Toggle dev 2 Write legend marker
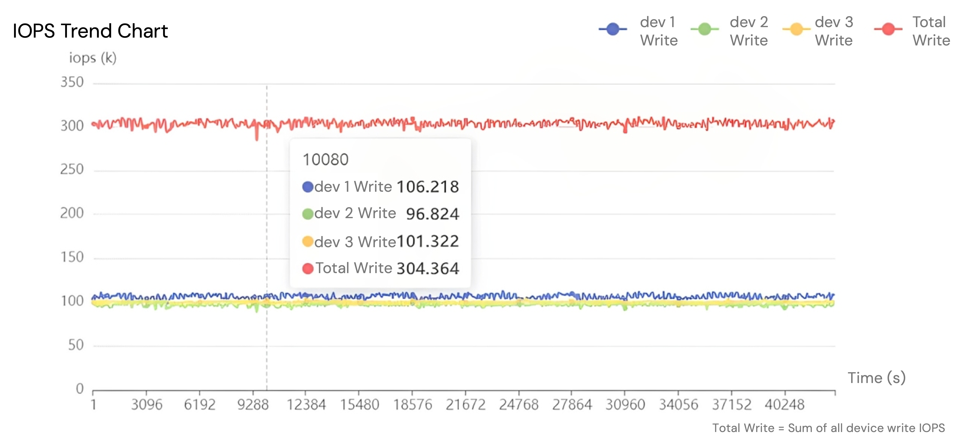Screen dimensions: 980x447 704,29
